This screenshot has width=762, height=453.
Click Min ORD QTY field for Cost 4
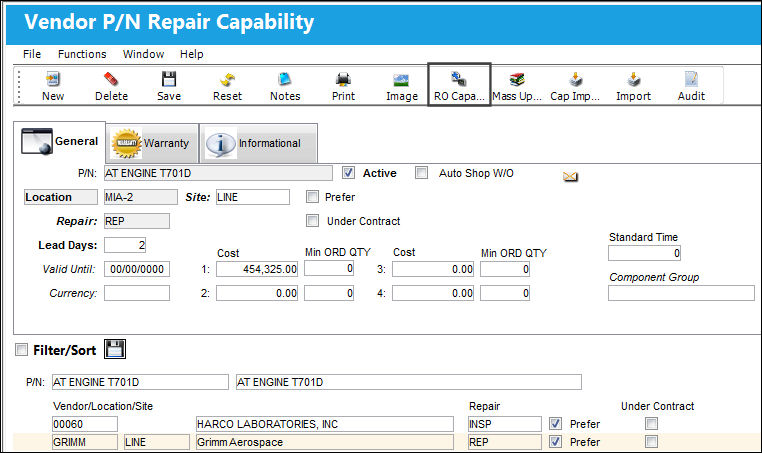click(505, 293)
